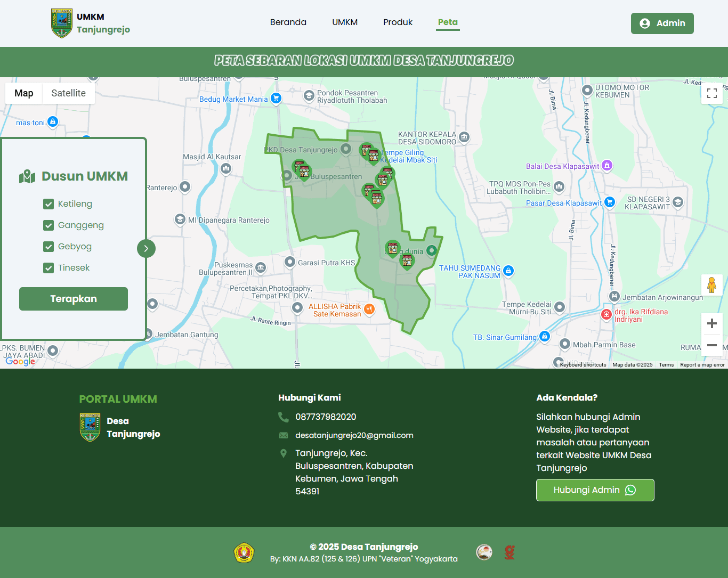
Task: Navigate to the Produk menu item
Action: [398, 22]
